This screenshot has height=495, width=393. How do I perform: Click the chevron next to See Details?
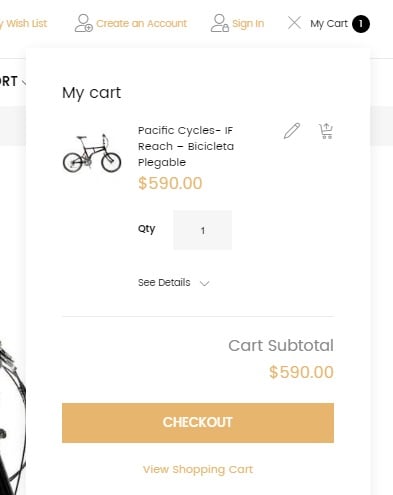pyautogui.click(x=204, y=283)
